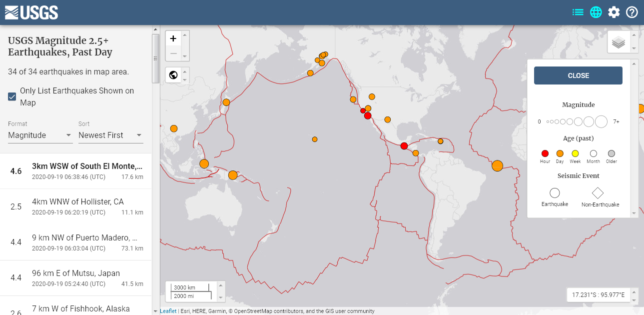Select the orange earthquake marker near northern Japan

point(226,102)
